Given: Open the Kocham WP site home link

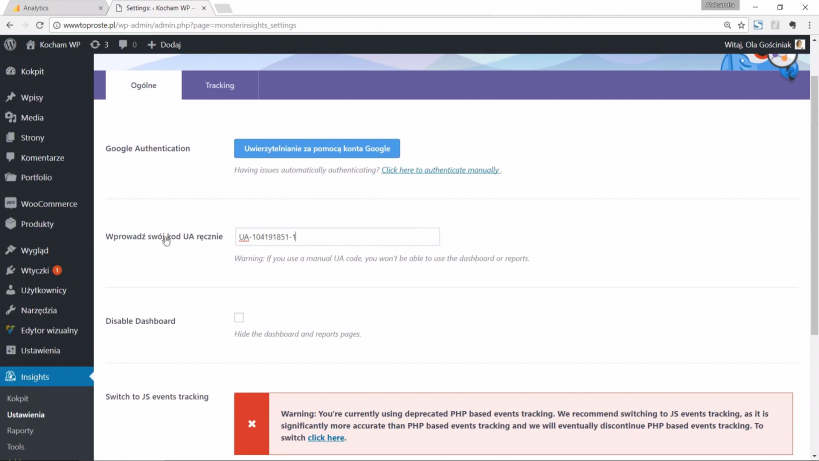Looking at the screenshot, I should (x=53, y=44).
